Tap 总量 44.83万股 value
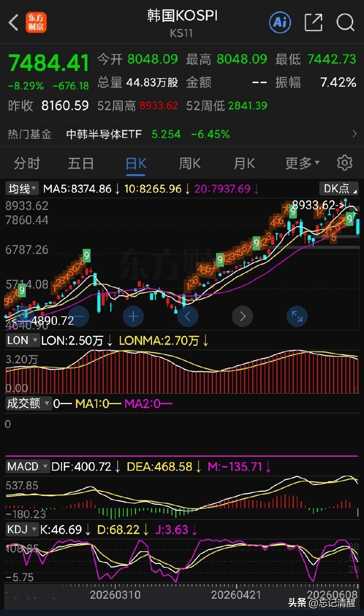Screen dimensions: 364x616 [152, 82]
